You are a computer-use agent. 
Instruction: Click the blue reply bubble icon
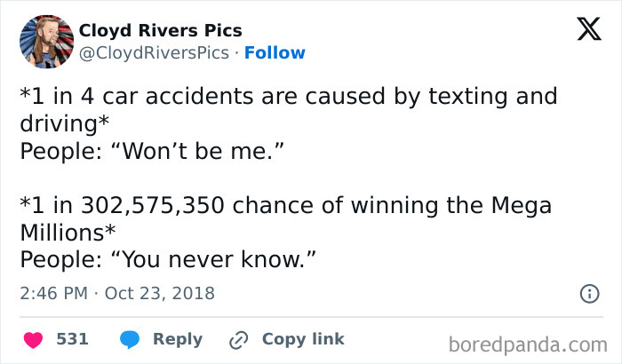(x=130, y=339)
